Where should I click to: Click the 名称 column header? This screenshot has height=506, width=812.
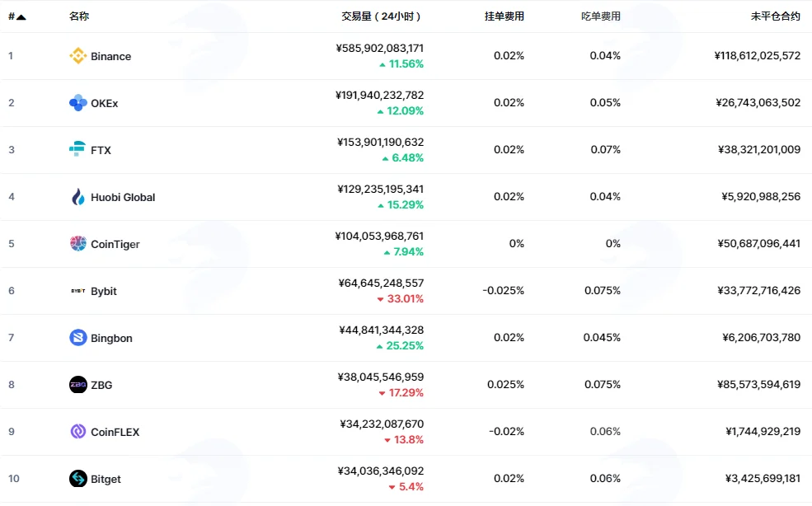tap(79, 16)
